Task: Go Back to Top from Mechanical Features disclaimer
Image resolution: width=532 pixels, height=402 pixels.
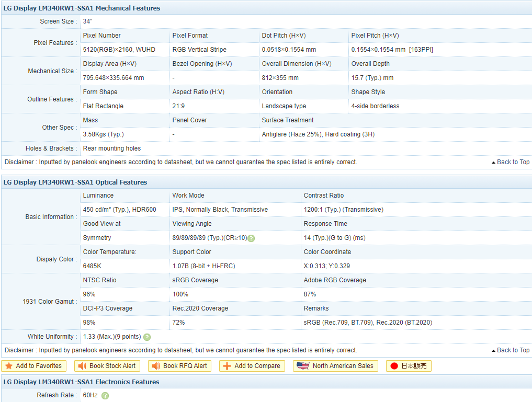Action: [511, 162]
